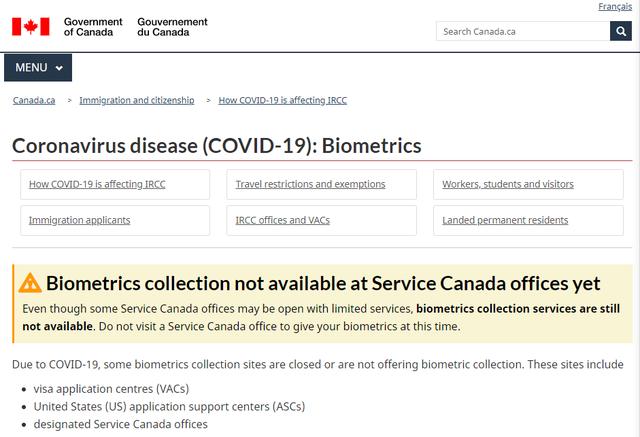Image resolution: width=640 pixels, height=437 pixels.
Task: Open the Immigration applicants section
Action: (79, 220)
